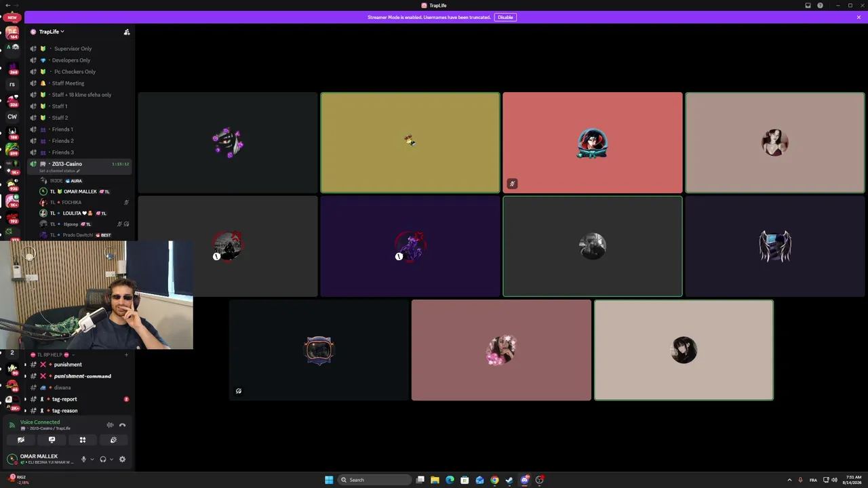
Task: Open the tag-report text channel
Action: tap(64, 399)
